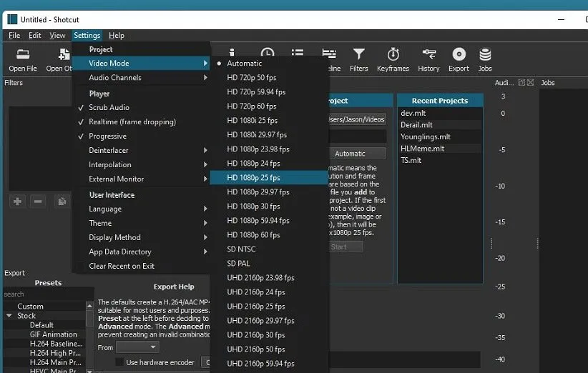Undock the Audio panel float icon
Screen dimensions: 588x373
point(521,82)
